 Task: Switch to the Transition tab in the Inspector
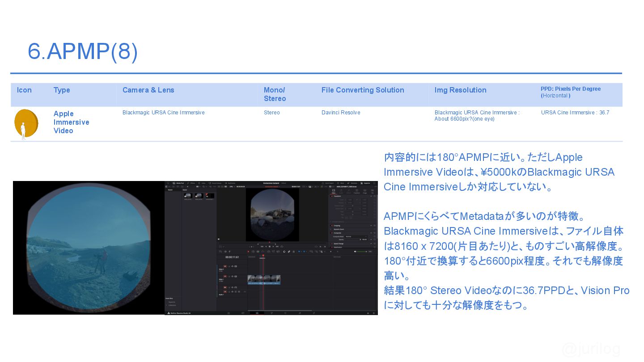pos(356,191)
